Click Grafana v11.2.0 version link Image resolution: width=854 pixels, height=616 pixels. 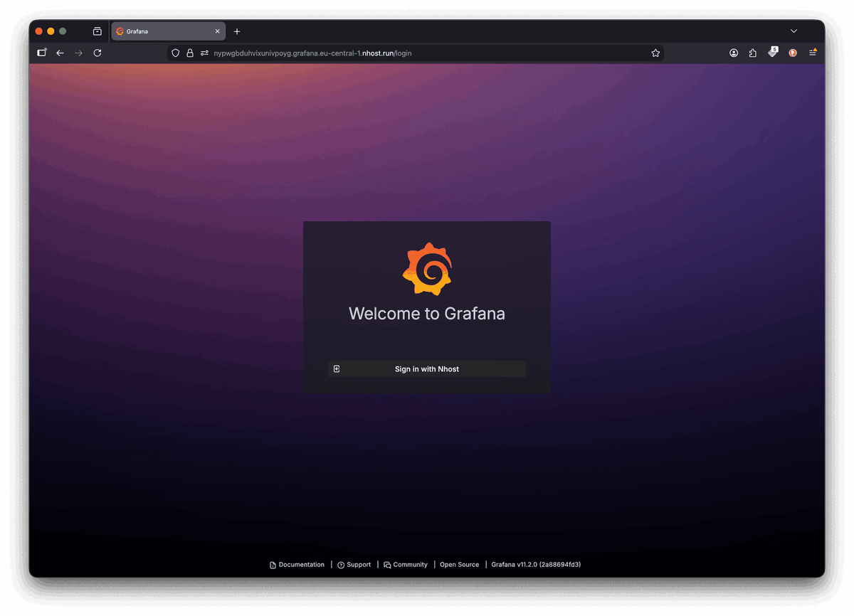(x=536, y=565)
